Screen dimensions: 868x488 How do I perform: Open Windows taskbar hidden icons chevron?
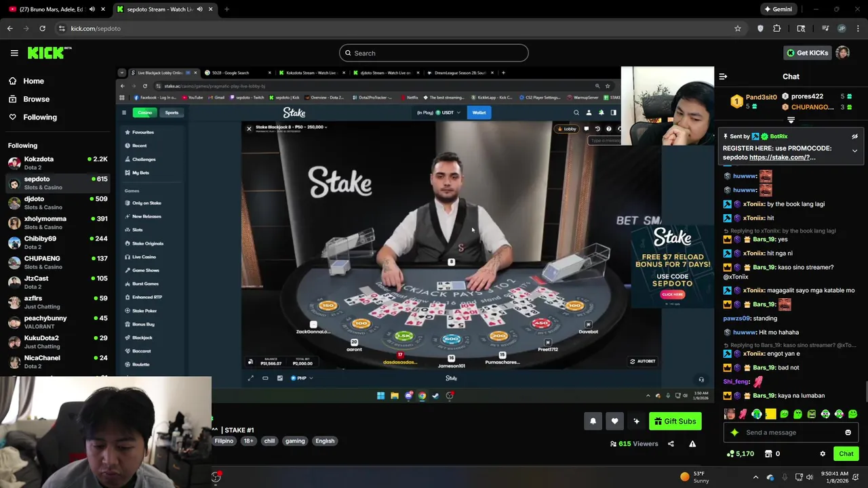755,477
